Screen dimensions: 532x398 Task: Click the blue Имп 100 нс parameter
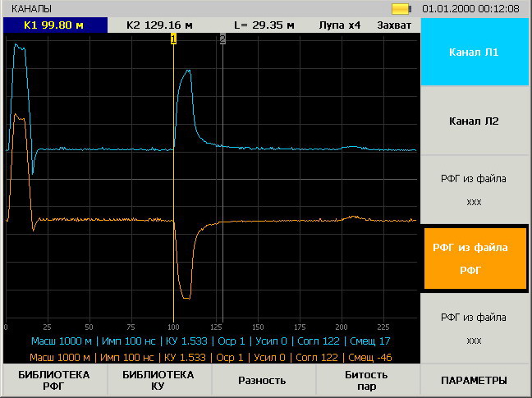coord(129,341)
